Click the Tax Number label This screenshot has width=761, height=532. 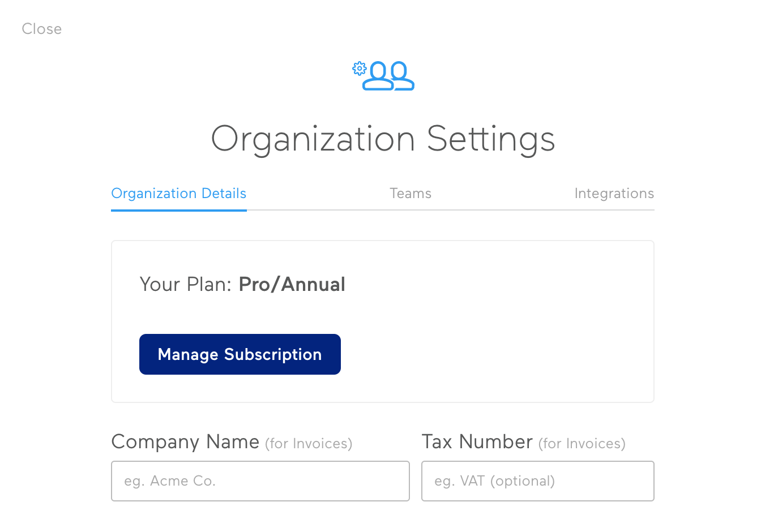pyautogui.click(x=477, y=441)
